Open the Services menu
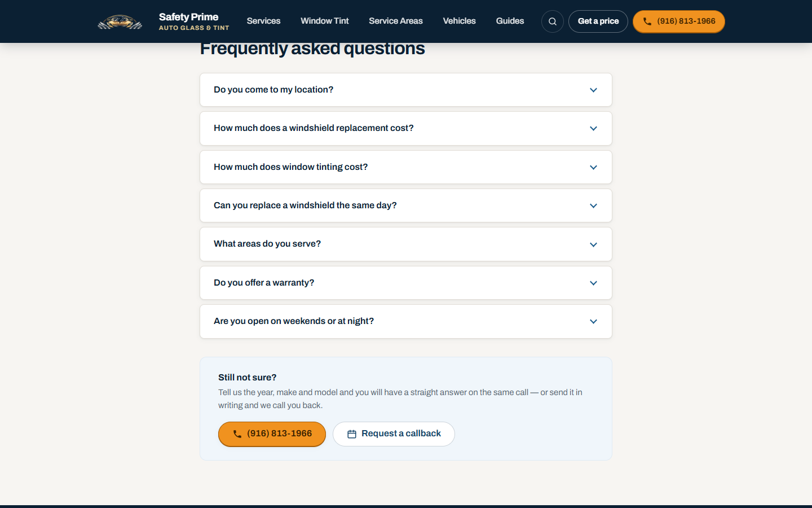The image size is (812, 508). tap(263, 21)
